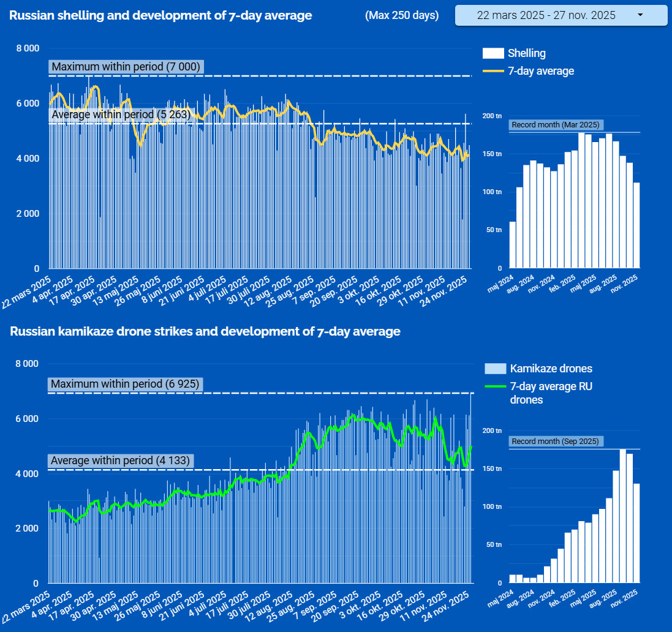Select the Maximum within period (7 000) label
This screenshot has width=672, height=632.
[126, 67]
